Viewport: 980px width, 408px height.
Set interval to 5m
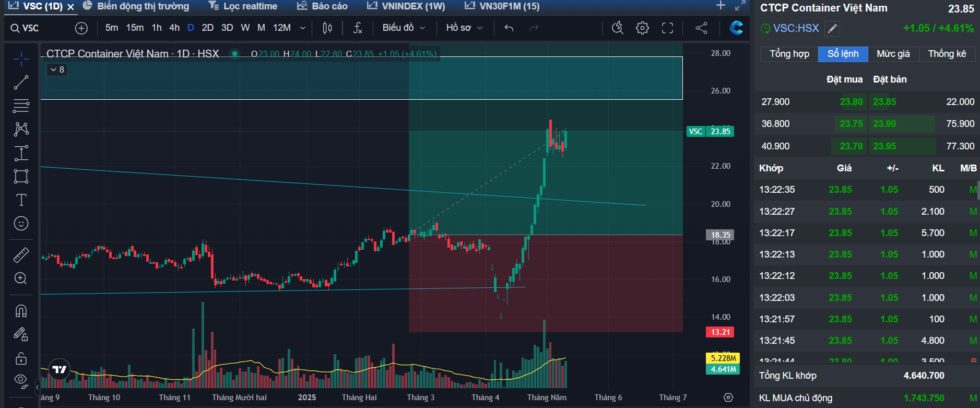tap(112, 28)
